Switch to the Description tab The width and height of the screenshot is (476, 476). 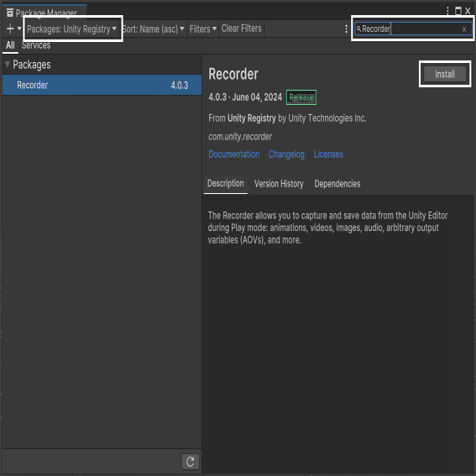[225, 183]
